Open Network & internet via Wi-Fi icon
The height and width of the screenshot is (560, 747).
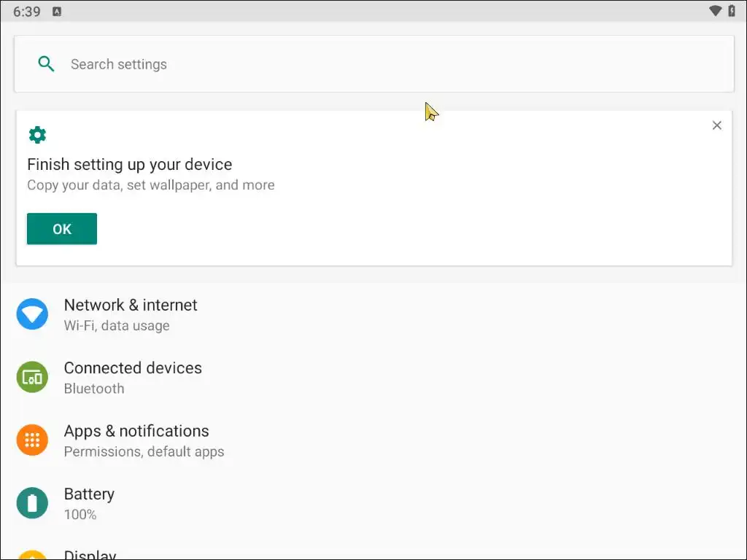32,314
